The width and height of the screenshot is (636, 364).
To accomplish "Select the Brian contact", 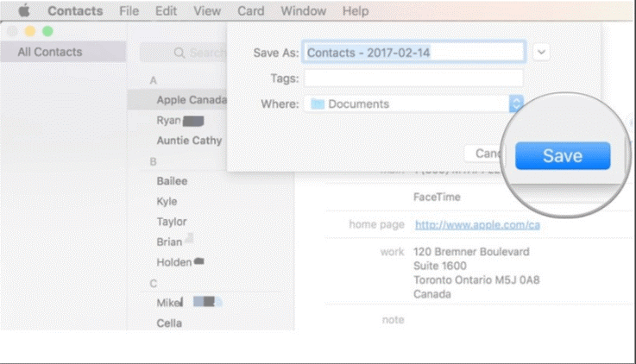I will pos(169,242).
